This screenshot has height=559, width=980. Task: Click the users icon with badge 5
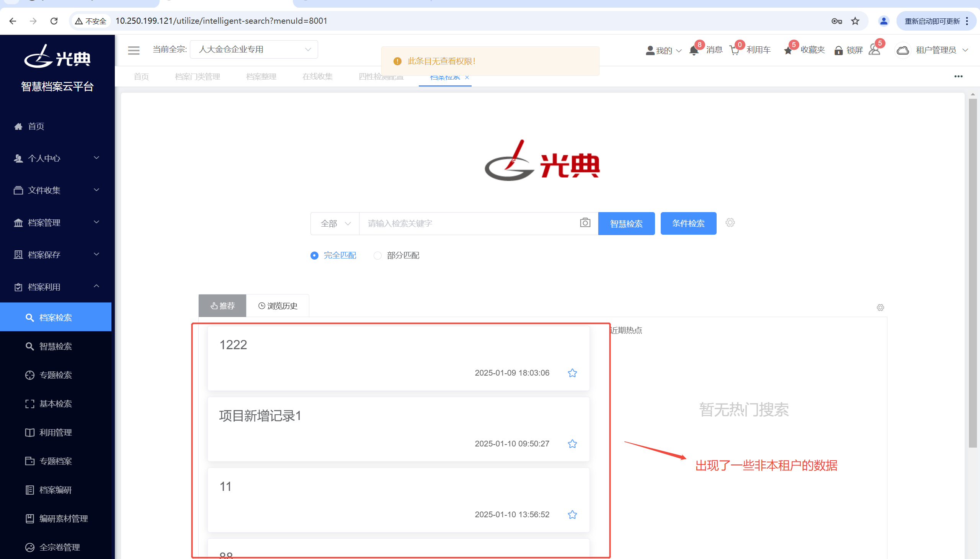tap(875, 49)
